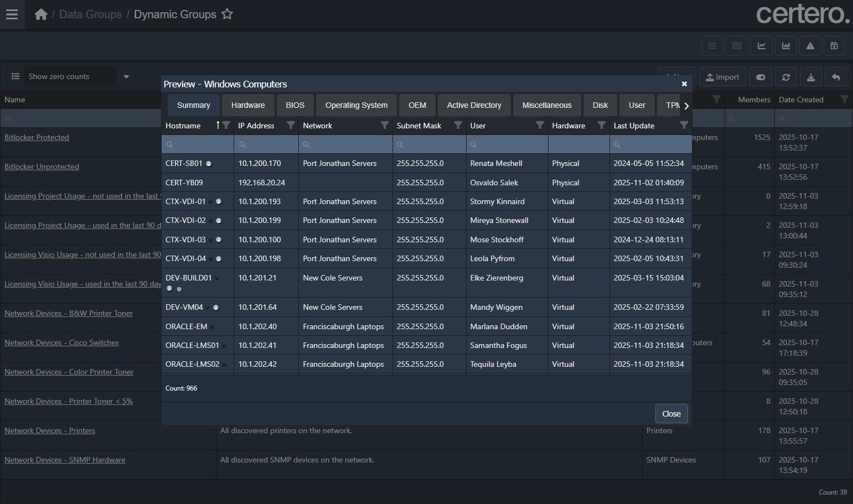This screenshot has height=504, width=853.
Task: Open the Network Devices - Printers link
Action: tap(50, 430)
